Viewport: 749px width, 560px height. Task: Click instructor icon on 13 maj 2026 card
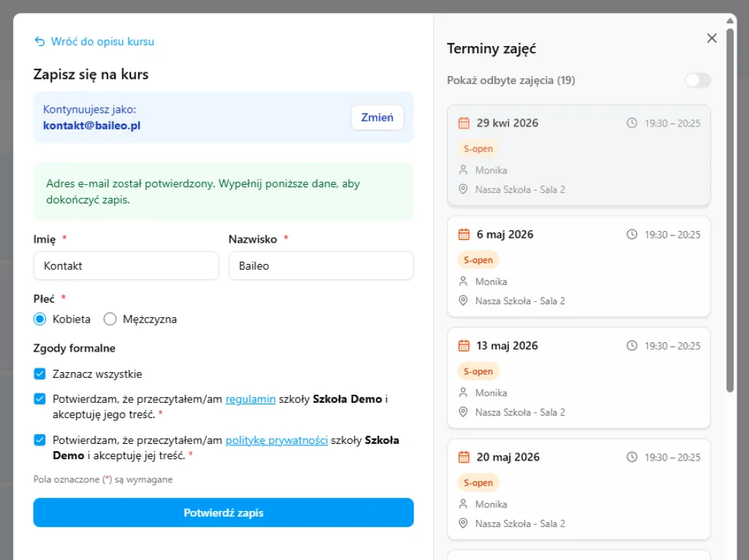(x=463, y=393)
